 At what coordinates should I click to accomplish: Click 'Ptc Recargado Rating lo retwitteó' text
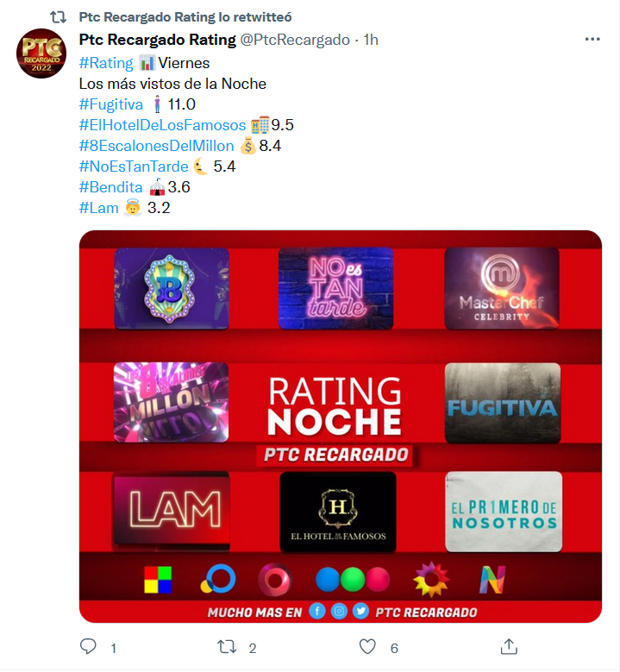185,17
